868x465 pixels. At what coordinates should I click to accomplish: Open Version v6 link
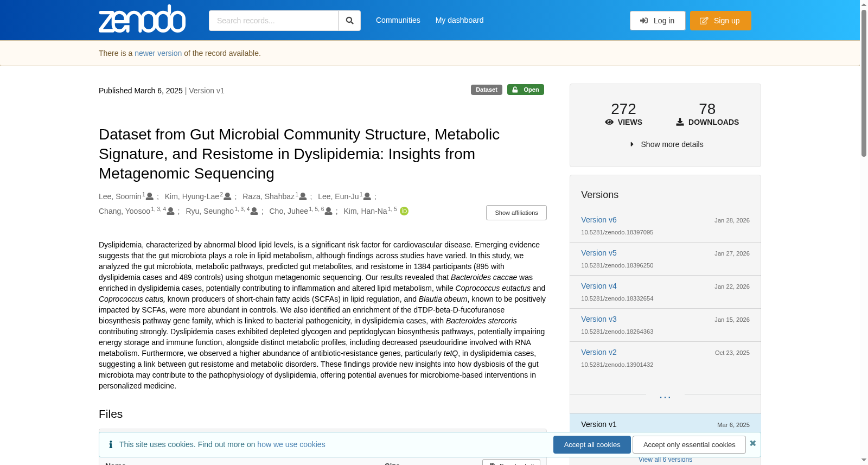599,220
